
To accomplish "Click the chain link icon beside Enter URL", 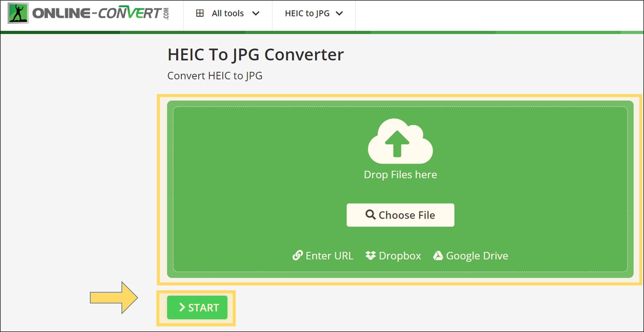I will 297,256.
